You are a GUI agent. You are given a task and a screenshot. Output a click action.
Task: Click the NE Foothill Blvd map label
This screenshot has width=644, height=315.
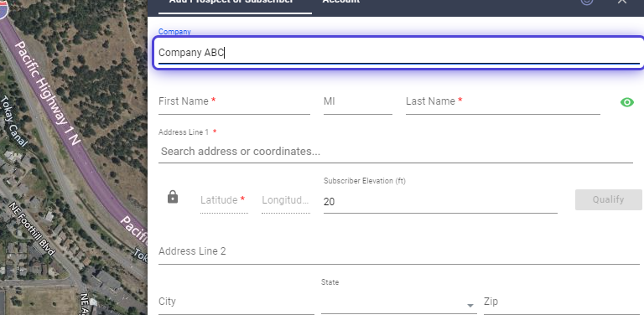pyautogui.click(x=32, y=229)
